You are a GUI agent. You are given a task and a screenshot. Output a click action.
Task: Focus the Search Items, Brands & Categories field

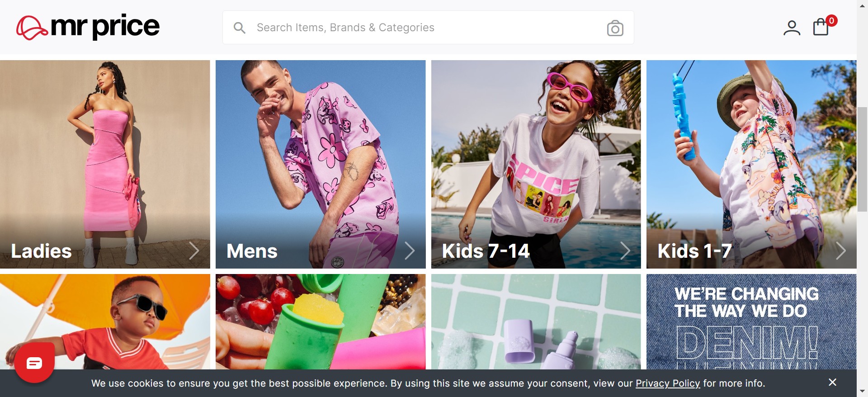pyautogui.click(x=428, y=28)
